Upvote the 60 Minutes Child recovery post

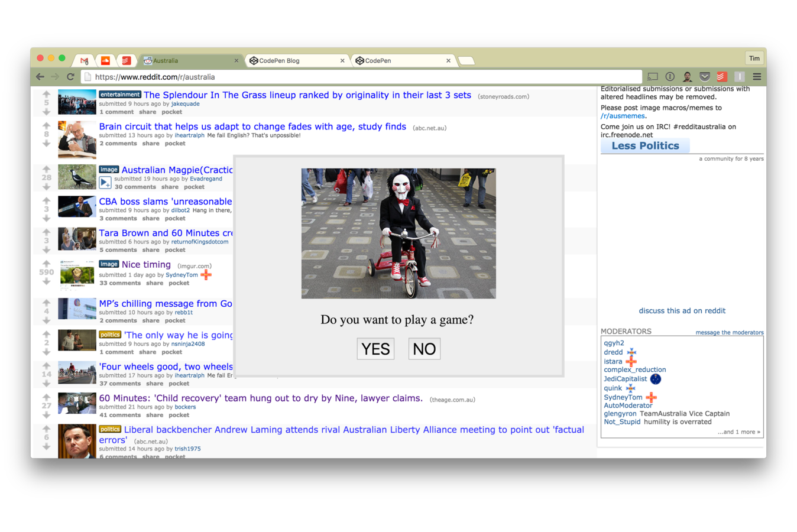[x=46, y=397]
